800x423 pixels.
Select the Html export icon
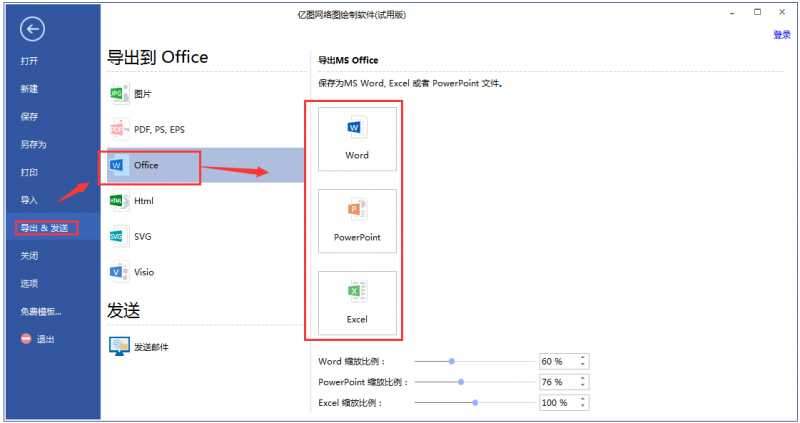pos(119,201)
